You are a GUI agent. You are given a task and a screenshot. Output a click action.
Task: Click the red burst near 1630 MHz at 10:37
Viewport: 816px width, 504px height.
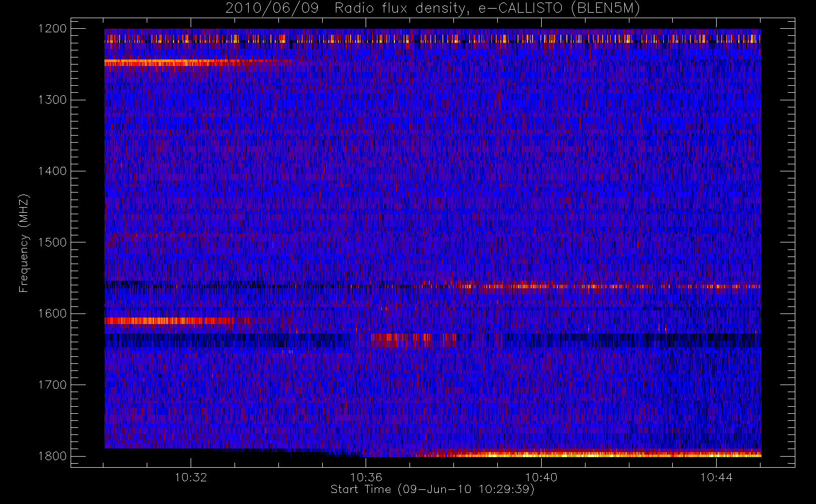414,341
